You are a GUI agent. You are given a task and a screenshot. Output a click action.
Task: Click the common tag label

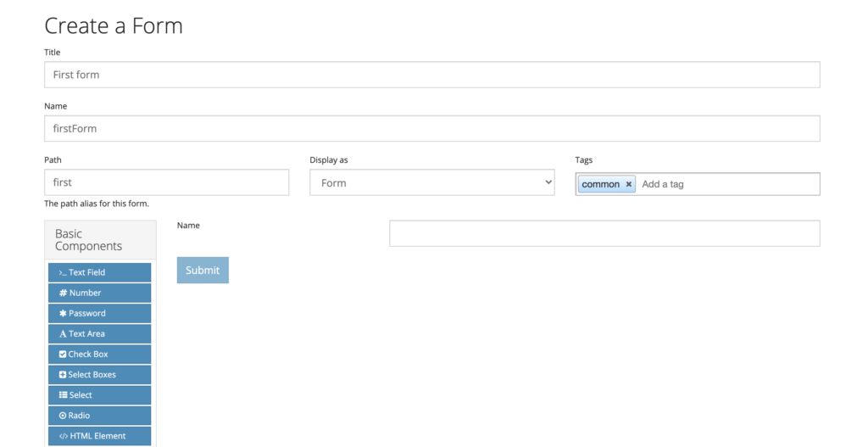pos(601,184)
